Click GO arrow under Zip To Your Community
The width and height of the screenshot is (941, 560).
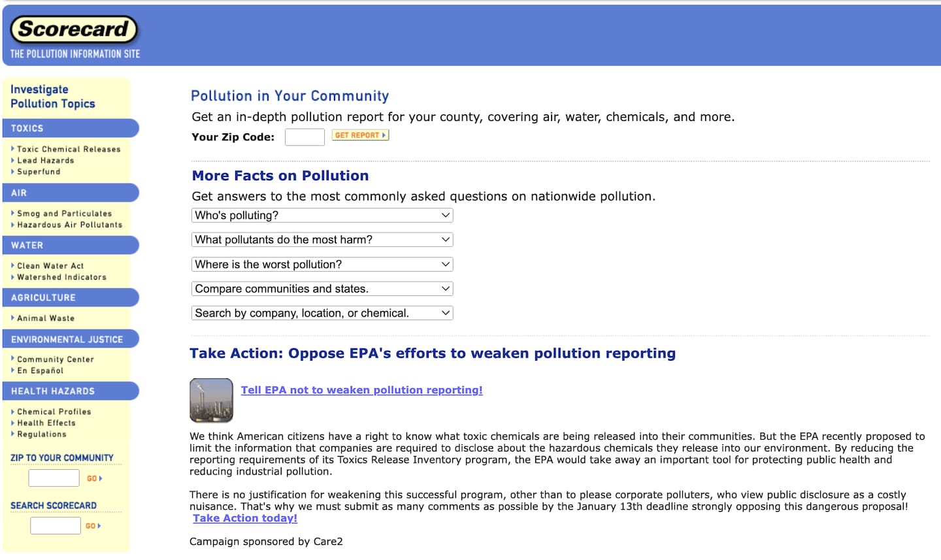click(x=95, y=478)
